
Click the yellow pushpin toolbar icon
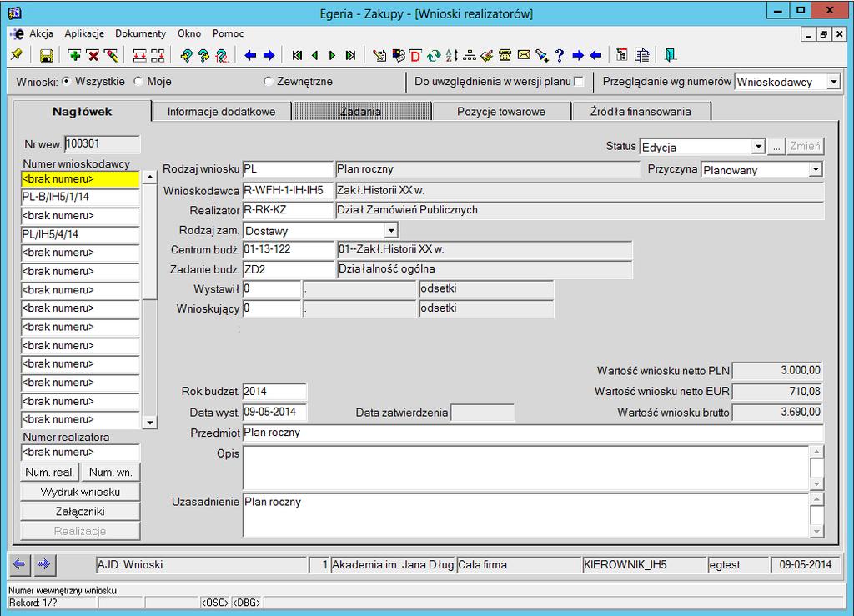17,55
